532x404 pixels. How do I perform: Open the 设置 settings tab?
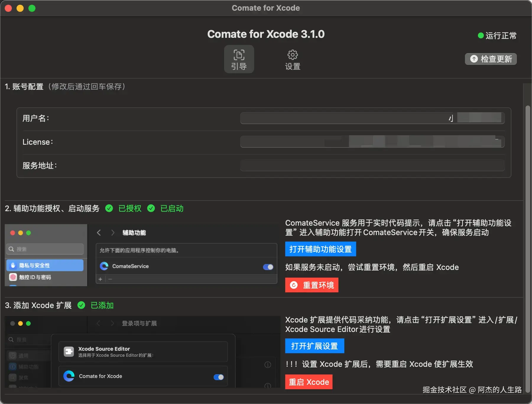(x=293, y=60)
